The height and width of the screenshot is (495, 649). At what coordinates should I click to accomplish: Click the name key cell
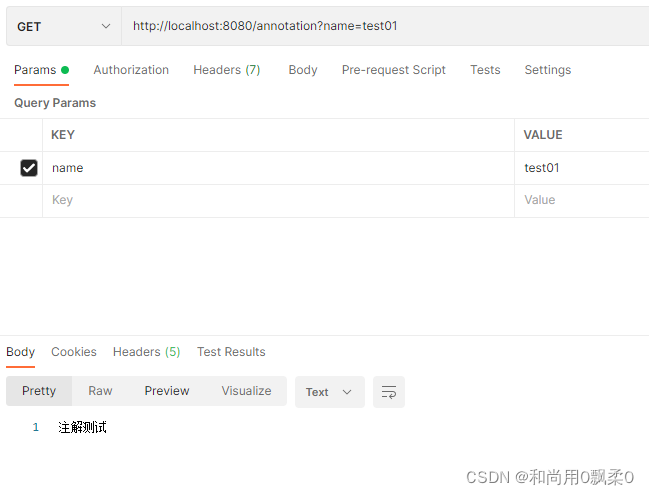tap(278, 168)
